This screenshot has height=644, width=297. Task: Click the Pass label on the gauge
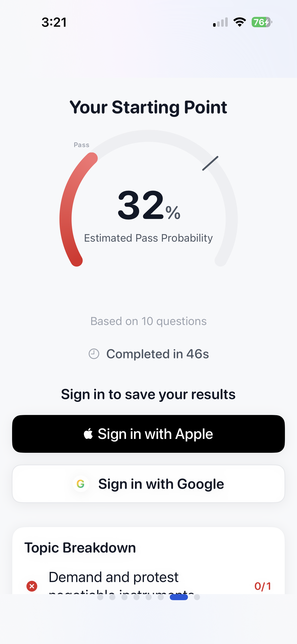(x=81, y=145)
